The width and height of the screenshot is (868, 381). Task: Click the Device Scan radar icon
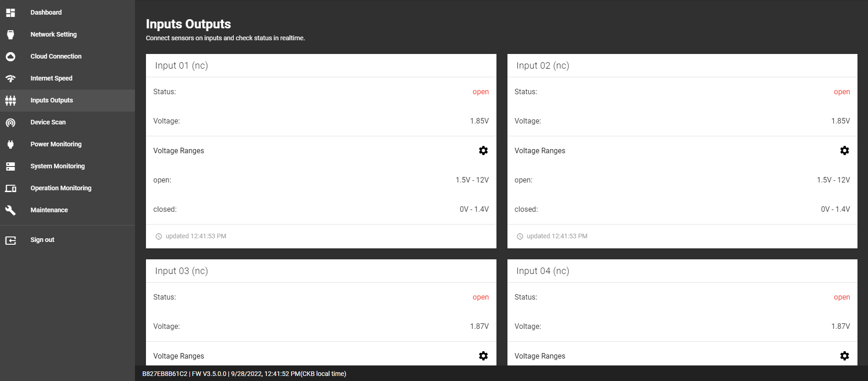[11, 123]
